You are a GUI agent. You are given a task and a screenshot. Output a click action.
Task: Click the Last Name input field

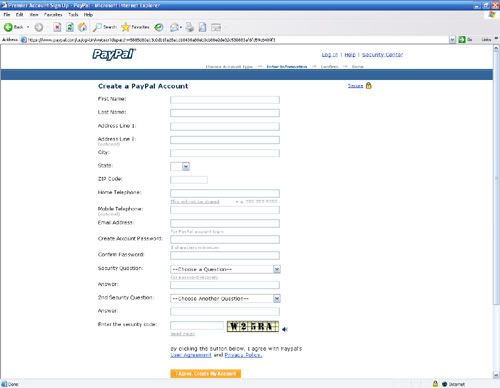[225, 113]
